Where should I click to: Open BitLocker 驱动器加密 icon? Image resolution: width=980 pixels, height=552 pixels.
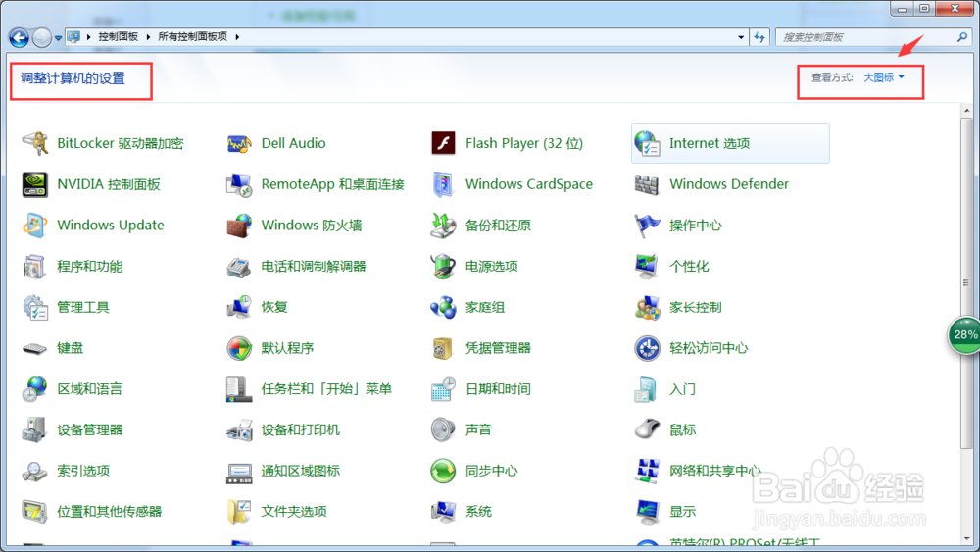coord(35,143)
